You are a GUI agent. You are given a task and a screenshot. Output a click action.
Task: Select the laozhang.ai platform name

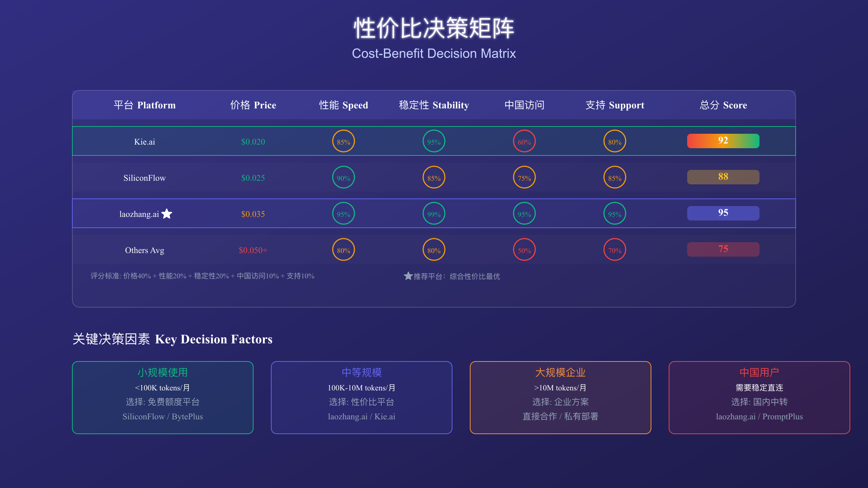(x=139, y=214)
